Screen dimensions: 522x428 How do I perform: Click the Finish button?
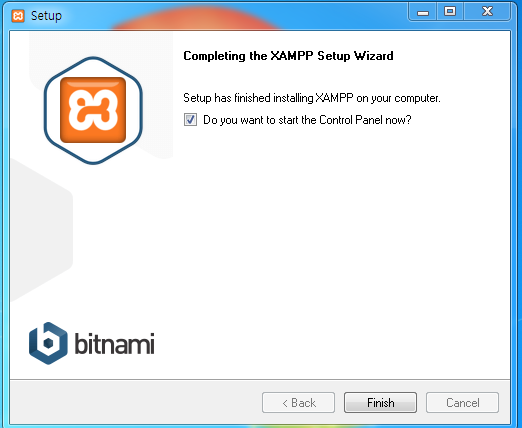click(380, 403)
